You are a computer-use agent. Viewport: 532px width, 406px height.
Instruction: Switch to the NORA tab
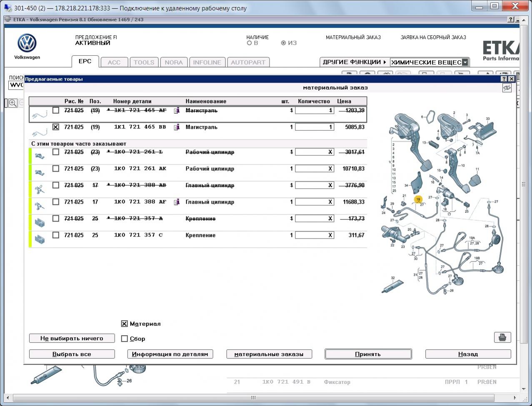(174, 62)
